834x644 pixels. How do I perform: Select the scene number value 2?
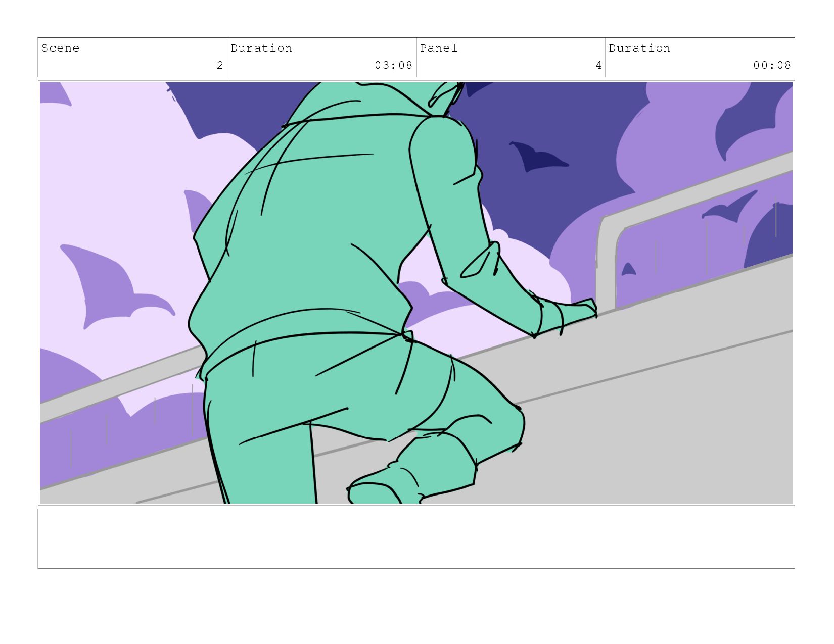coord(220,65)
